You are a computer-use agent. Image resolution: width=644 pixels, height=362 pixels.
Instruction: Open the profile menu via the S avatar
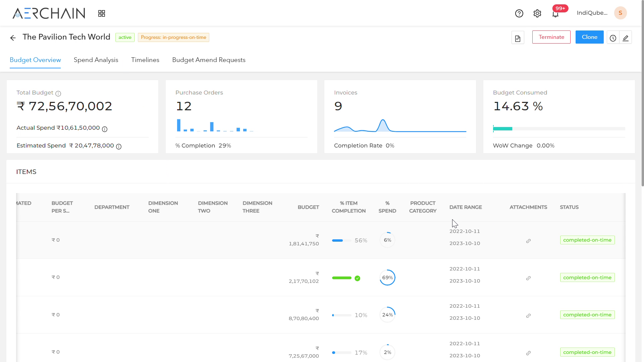[x=620, y=13]
